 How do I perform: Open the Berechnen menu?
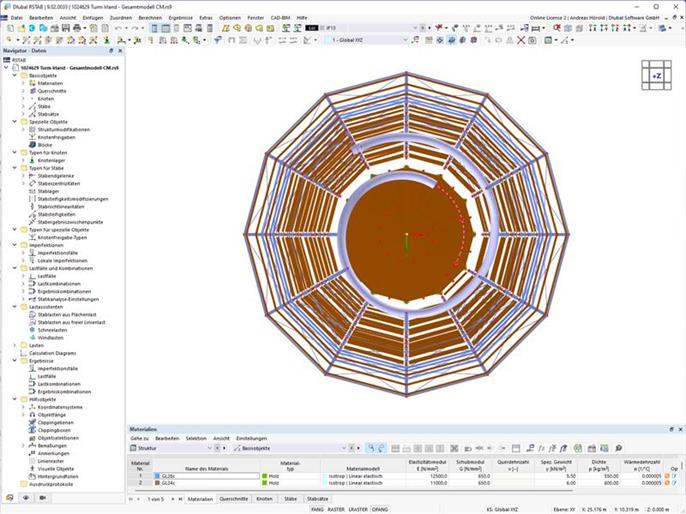[150, 18]
